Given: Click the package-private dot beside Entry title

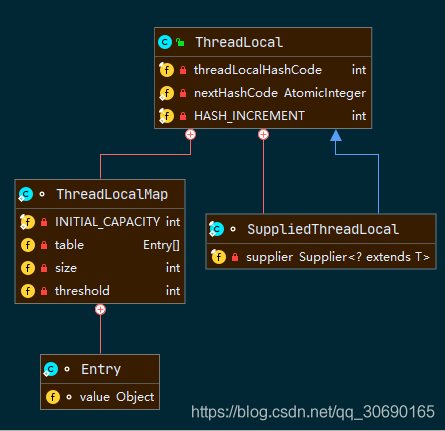Looking at the screenshot, I should [x=67, y=369].
